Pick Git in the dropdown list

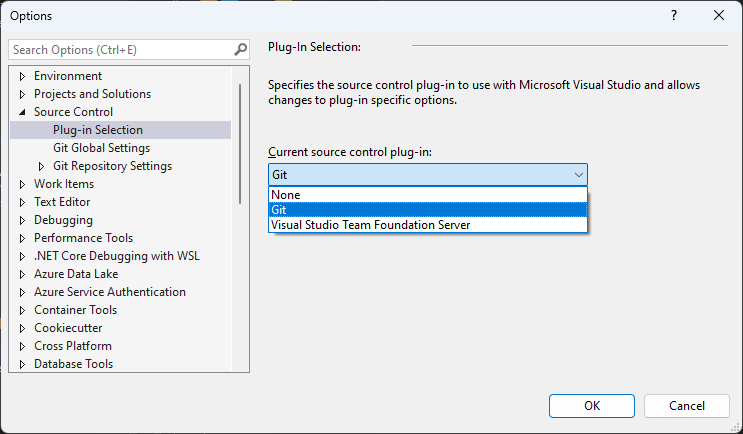click(x=279, y=210)
